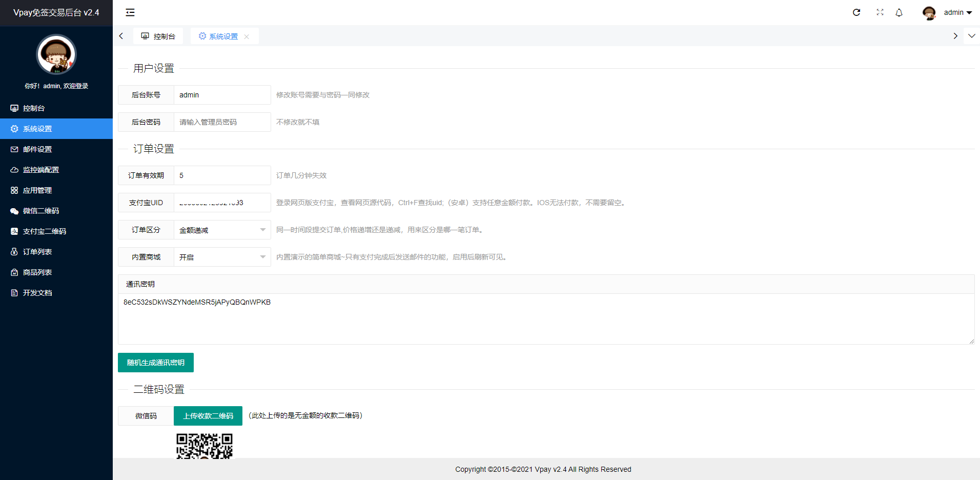Click the sidebar collapse hamburger icon
This screenshot has height=480, width=980.
point(130,12)
